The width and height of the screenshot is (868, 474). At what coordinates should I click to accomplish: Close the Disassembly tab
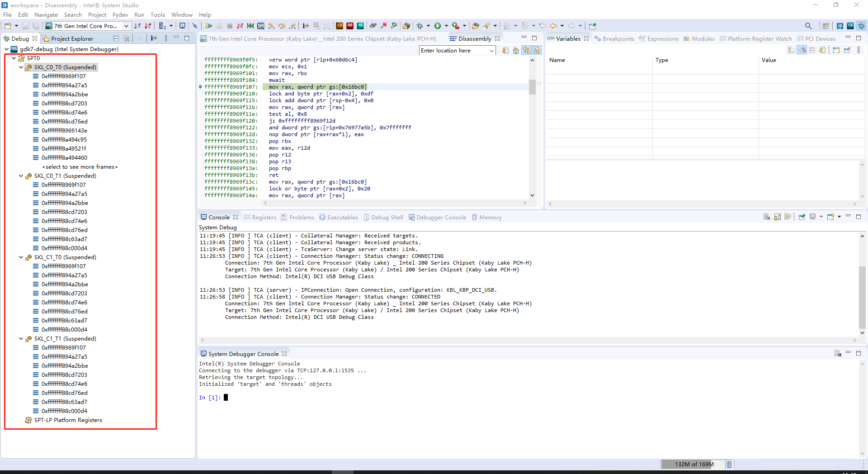497,38
